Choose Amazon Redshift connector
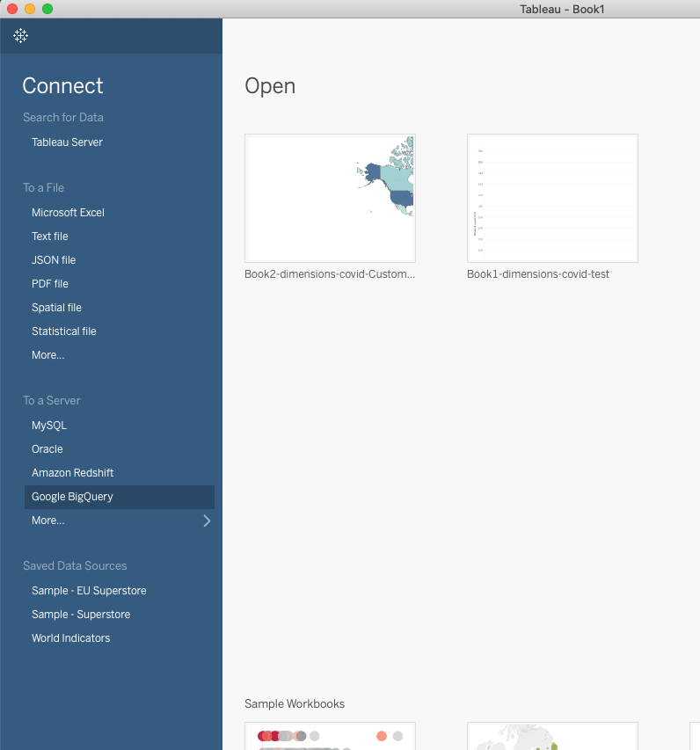This screenshot has width=700, height=750. [x=72, y=472]
